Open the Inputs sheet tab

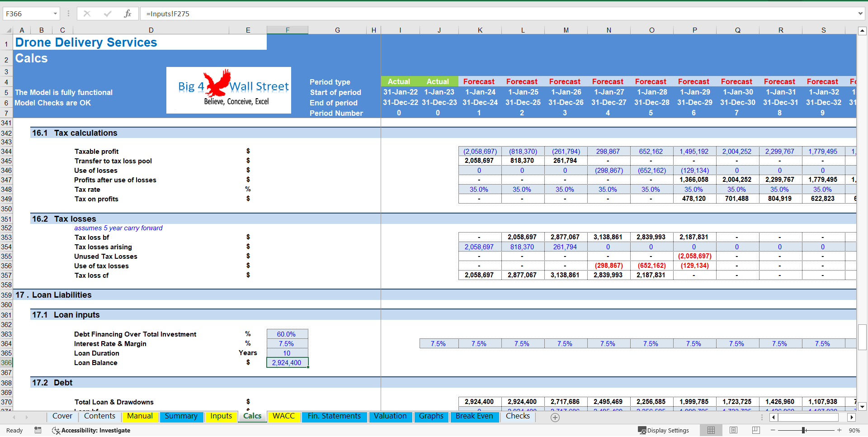point(221,416)
